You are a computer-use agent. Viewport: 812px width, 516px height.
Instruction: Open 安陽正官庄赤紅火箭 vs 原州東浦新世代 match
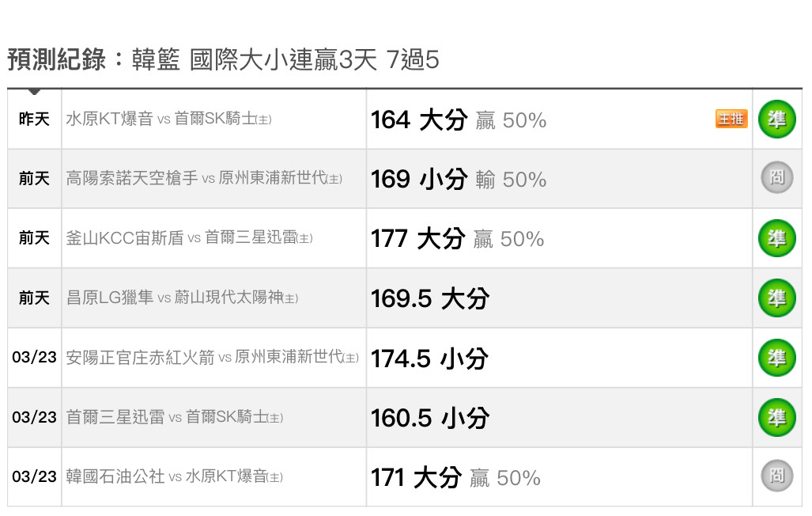[x=213, y=357]
